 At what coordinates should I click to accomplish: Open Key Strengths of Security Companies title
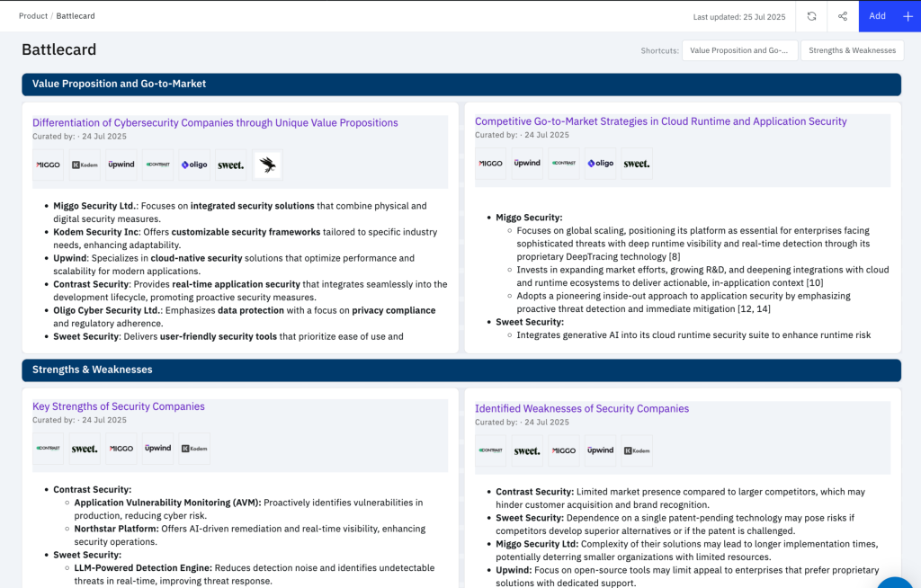[x=119, y=406]
